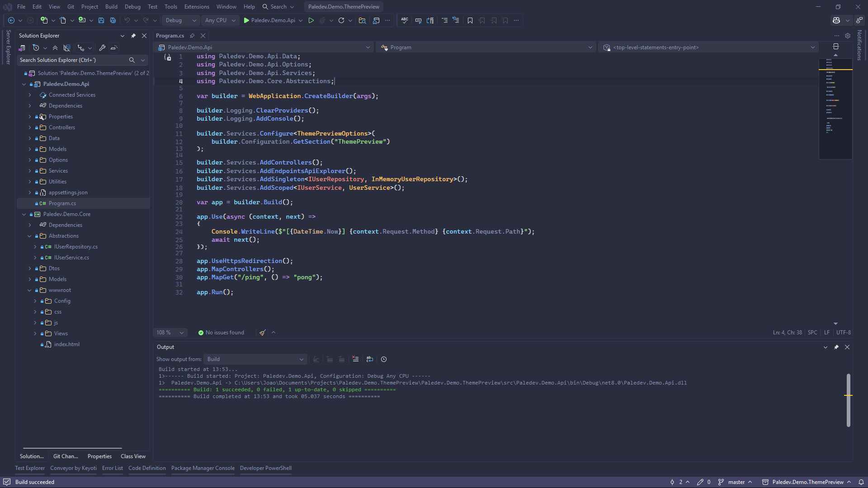Open Developer PowerShell tab
The width and height of the screenshot is (868, 488).
(266, 468)
